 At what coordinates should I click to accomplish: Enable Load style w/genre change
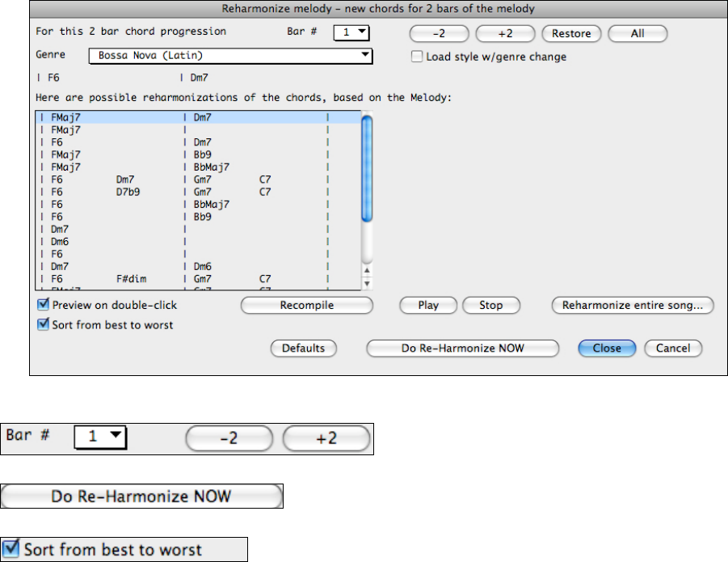coord(417,57)
